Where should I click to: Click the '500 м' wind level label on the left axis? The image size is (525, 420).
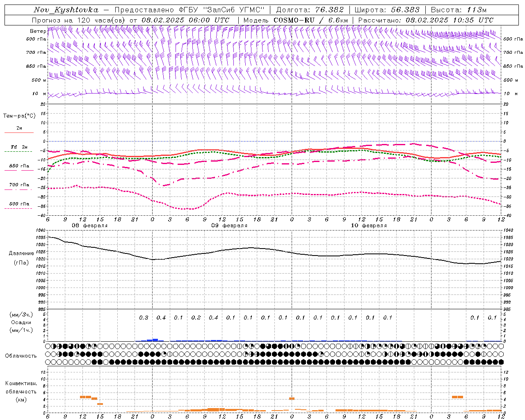tap(39, 80)
